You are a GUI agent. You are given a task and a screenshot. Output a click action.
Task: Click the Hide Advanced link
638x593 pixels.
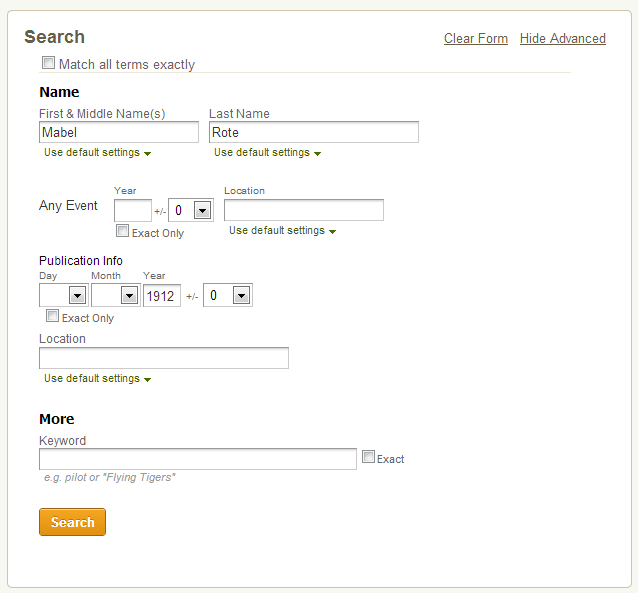coord(562,38)
